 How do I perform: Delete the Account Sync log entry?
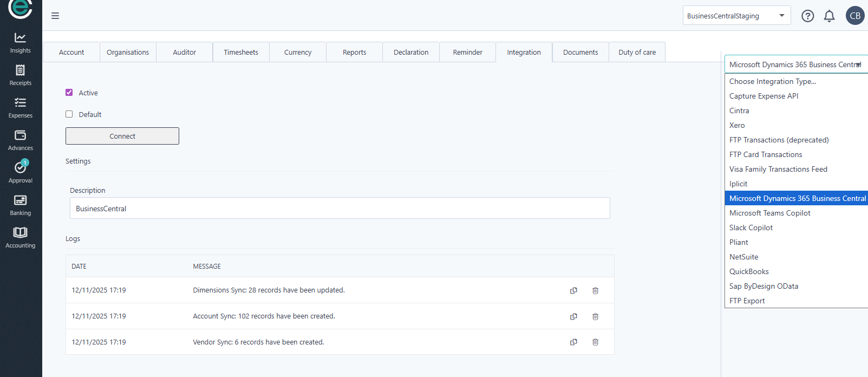coord(595,316)
